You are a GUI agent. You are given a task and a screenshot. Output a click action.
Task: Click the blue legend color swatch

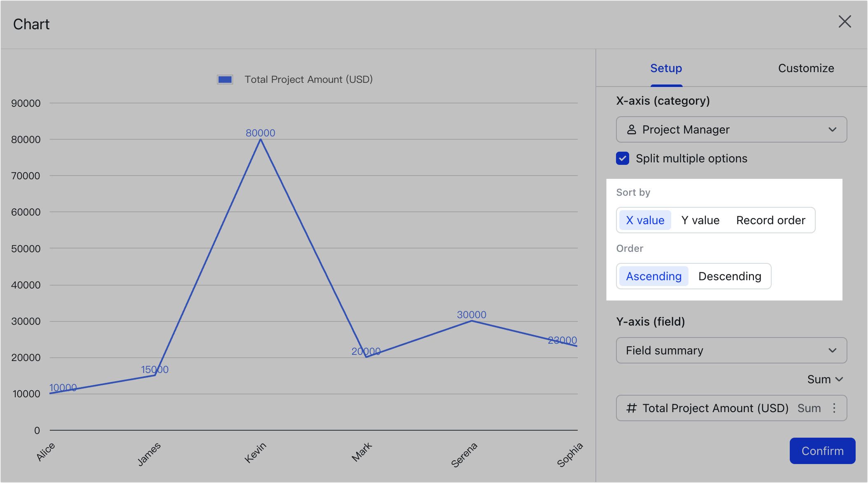point(224,79)
